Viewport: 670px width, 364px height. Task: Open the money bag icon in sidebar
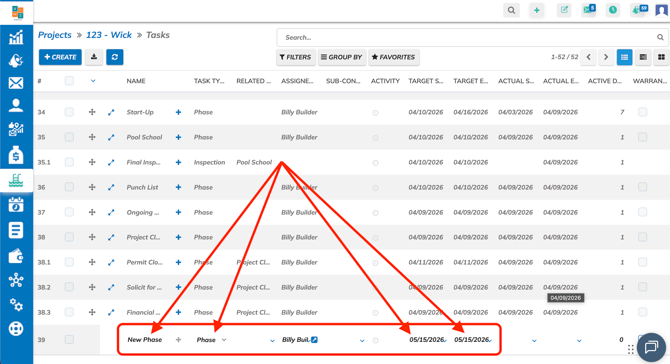point(16,155)
